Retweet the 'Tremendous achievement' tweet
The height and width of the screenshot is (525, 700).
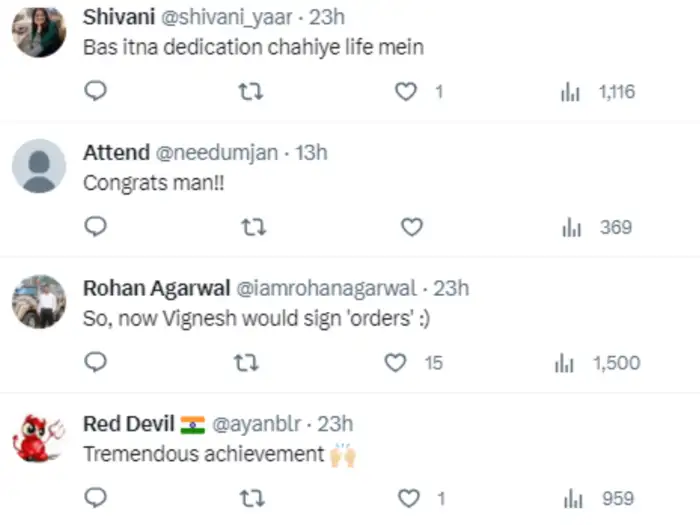pos(253,498)
